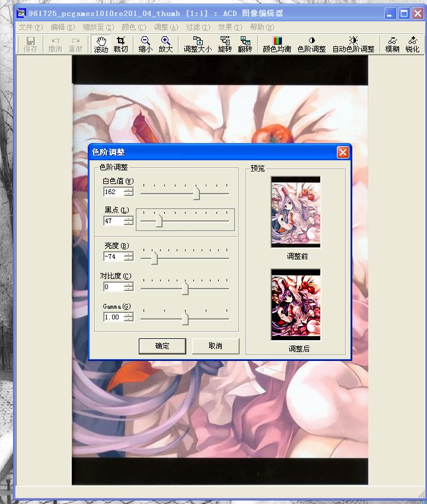427x504 pixels.
Task: Close the 色阶调整 dialog with red X
Action: [343, 152]
